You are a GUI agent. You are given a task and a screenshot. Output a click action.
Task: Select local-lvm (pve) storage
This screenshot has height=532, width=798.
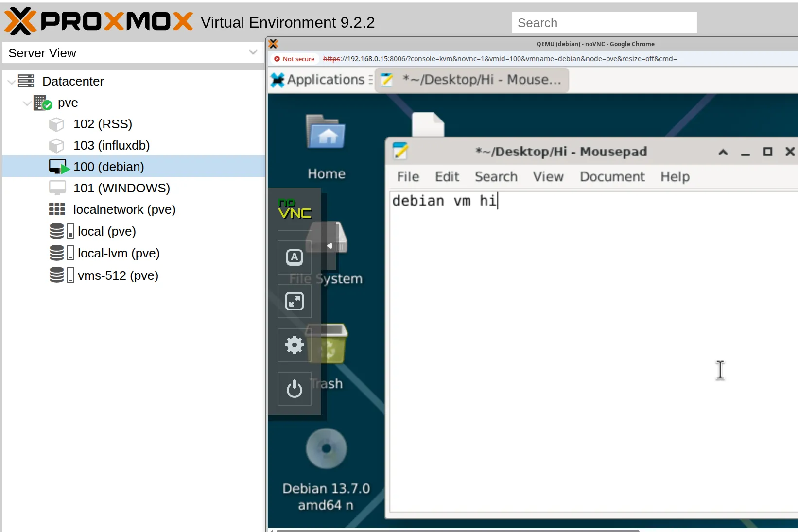click(119, 253)
